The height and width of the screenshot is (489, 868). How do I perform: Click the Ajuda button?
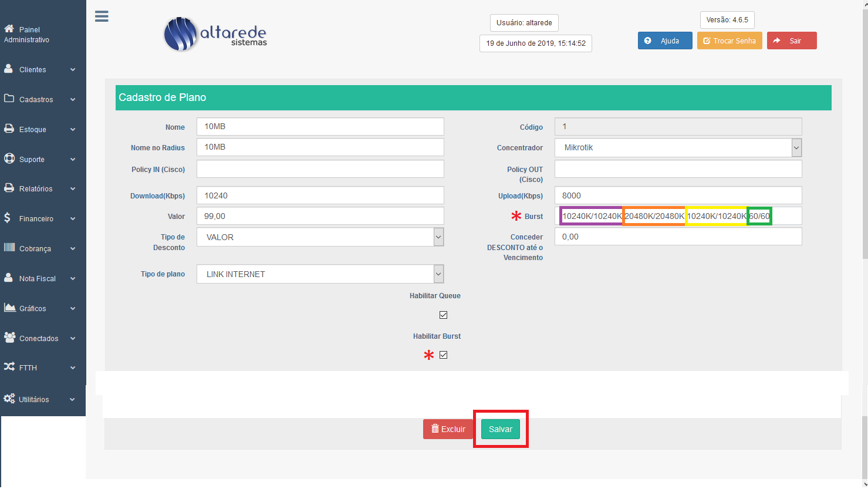pos(665,41)
